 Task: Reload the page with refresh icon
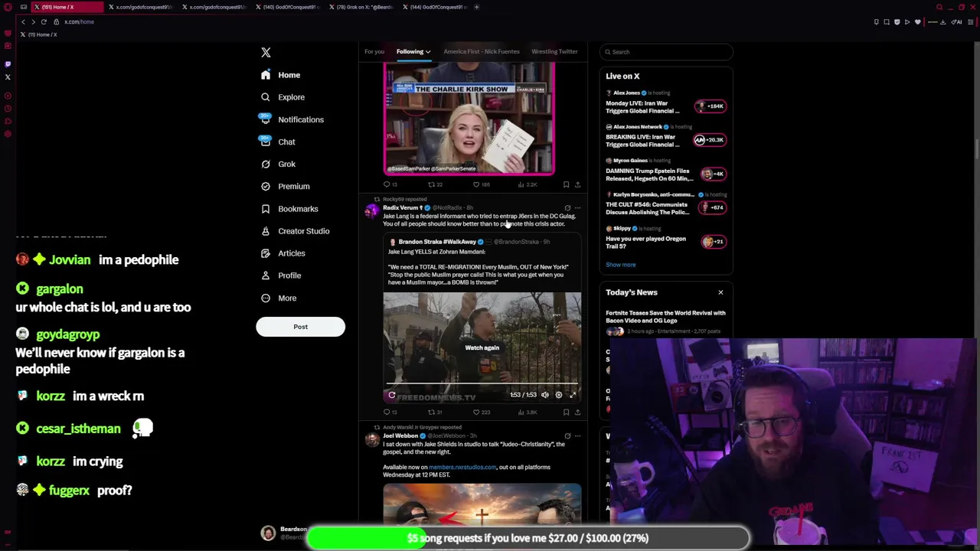[44, 21]
